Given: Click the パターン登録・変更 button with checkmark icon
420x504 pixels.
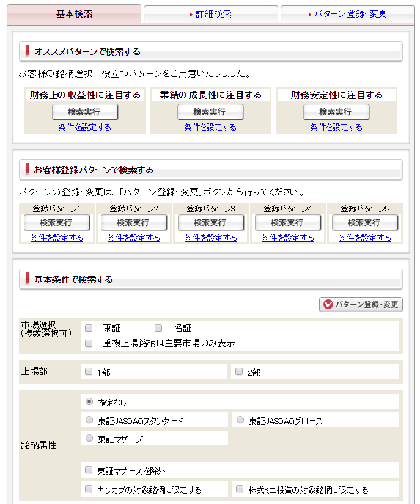Looking at the screenshot, I should tap(361, 304).
